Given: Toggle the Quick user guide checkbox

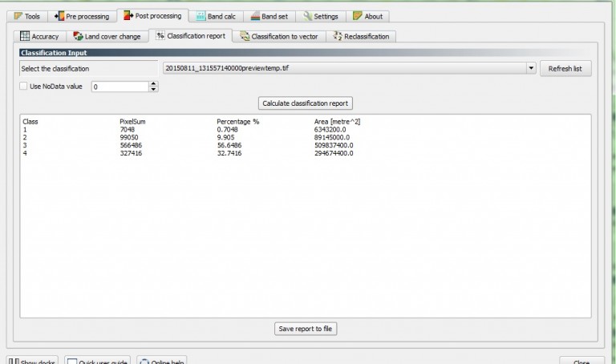Looking at the screenshot, I should pyautogui.click(x=71, y=362).
